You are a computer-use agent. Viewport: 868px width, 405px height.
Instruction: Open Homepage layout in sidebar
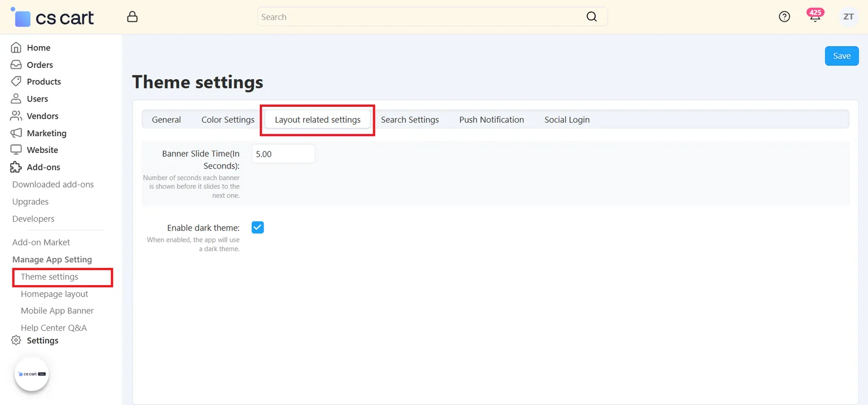pos(54,294)
